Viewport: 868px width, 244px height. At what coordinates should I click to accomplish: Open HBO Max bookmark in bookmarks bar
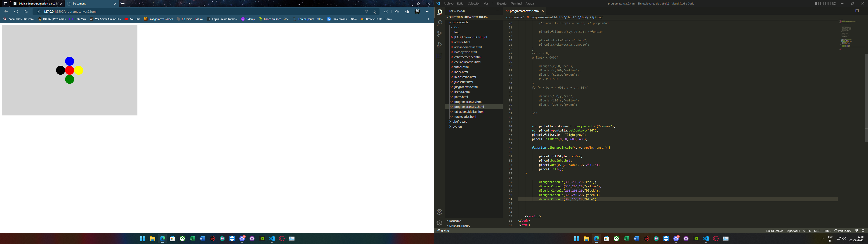(78, 19)
